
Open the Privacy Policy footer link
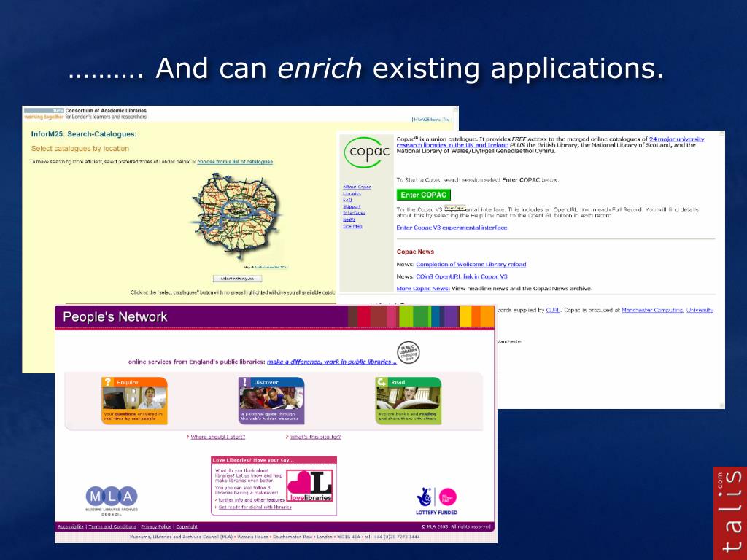[x=156, y=526]
